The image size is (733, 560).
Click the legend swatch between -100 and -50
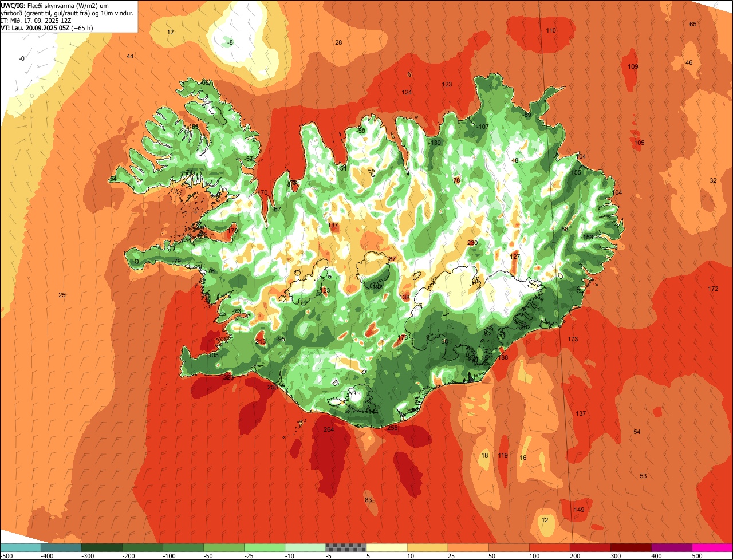click(183, 547)
